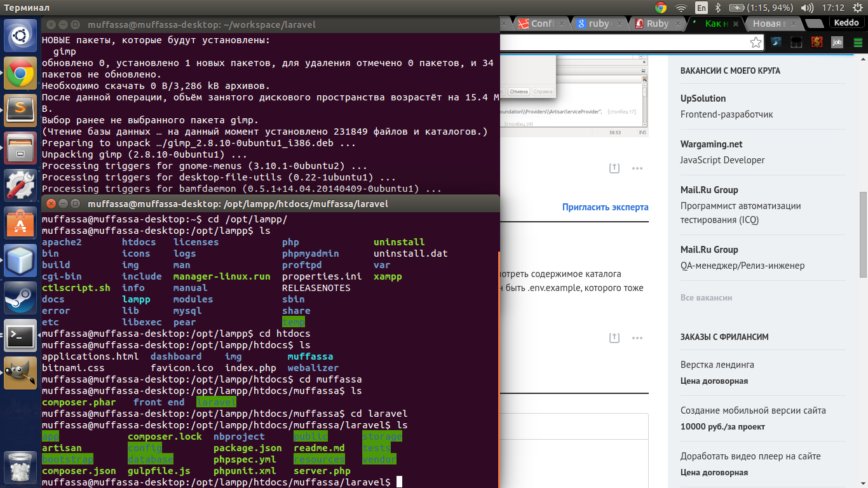Open the Wi-Fi network indicator

[681, 8]
